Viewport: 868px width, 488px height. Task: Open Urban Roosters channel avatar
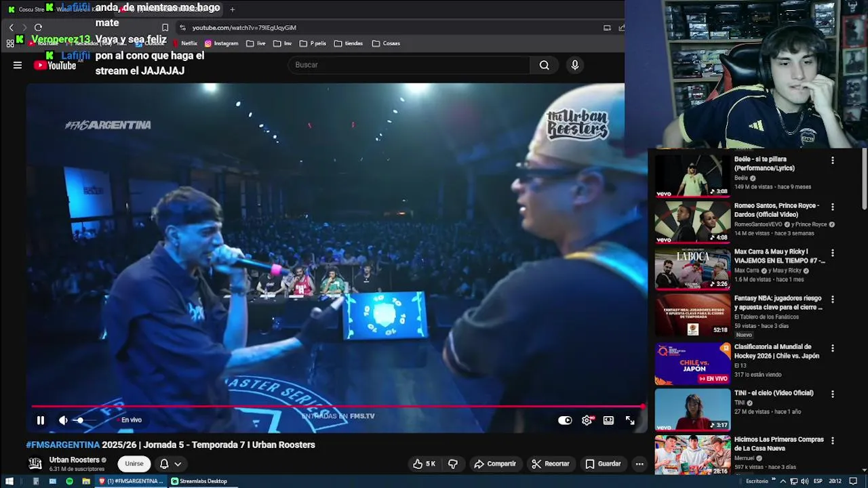[35, 464]
